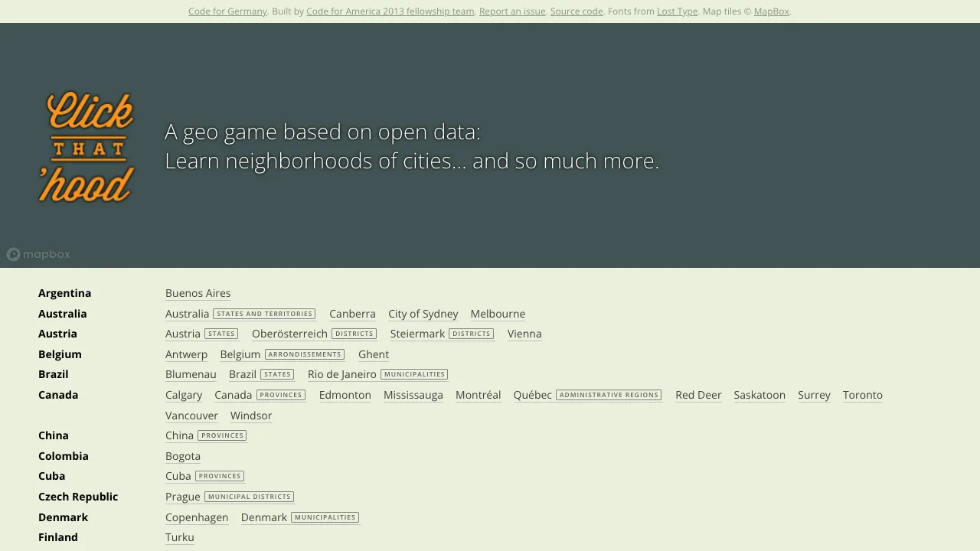The height and width of the screenshot is (551, 980).
Task: Select the Red Deer map
Action: pyautogui.click(x=698, y=395)
